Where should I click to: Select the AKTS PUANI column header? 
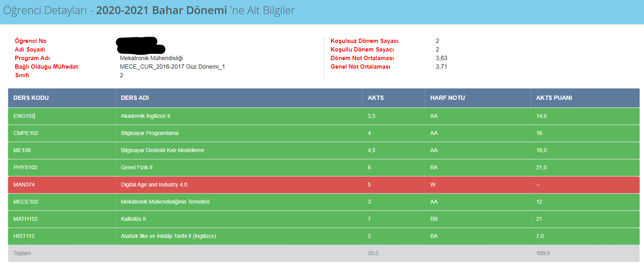pyautogui.click(x=554, y=98)
